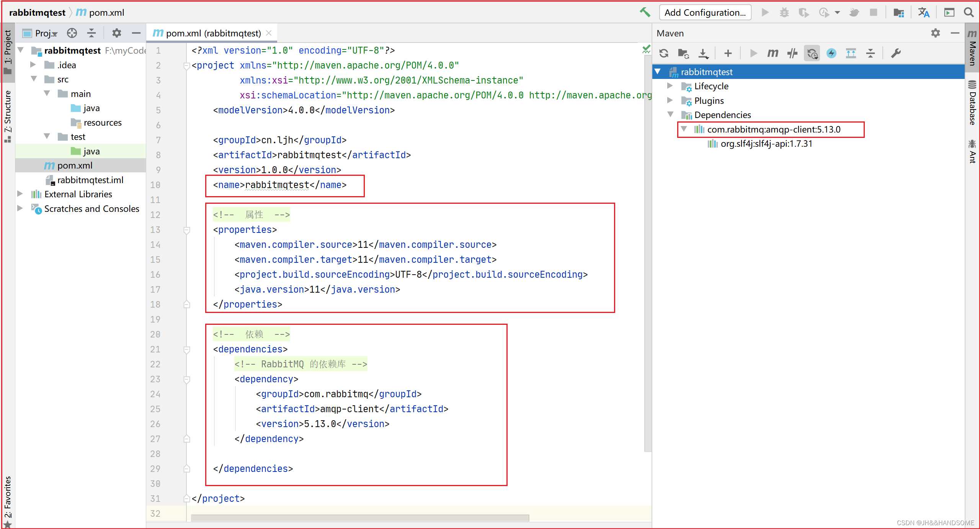Click Reimport All Maven Projects icon
The width and height of the screenshot is (980, 529).
664,53
